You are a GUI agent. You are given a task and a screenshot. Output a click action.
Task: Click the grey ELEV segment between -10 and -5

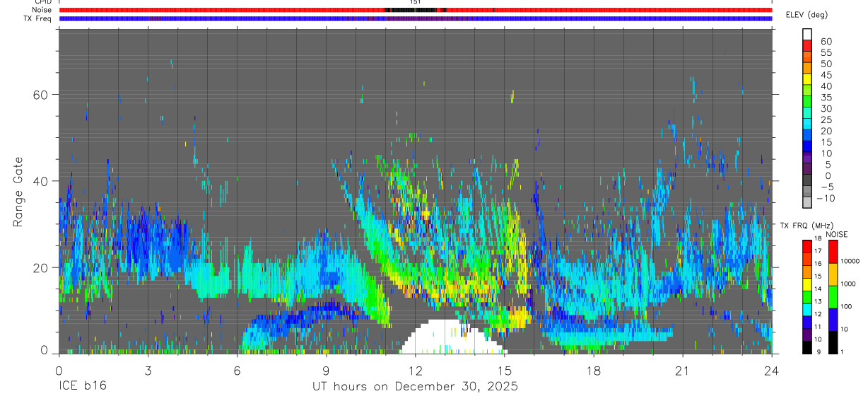tap(807, 191)
